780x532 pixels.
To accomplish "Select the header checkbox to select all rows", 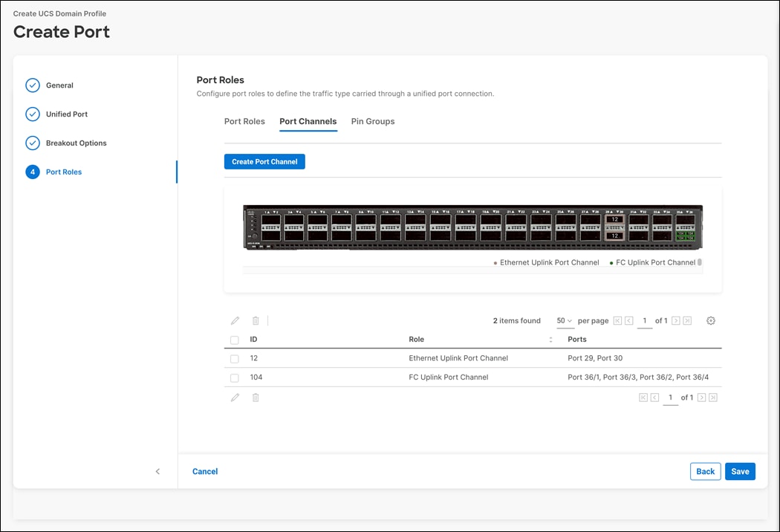I will click(234, 339).
